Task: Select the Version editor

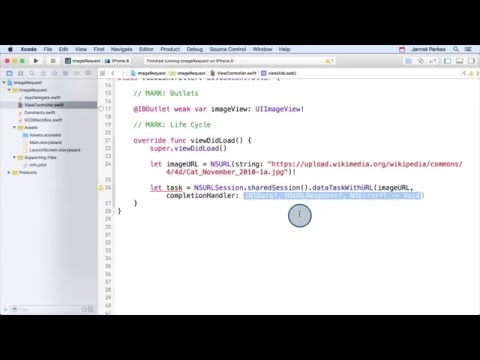Action: (x=433, y=61)
